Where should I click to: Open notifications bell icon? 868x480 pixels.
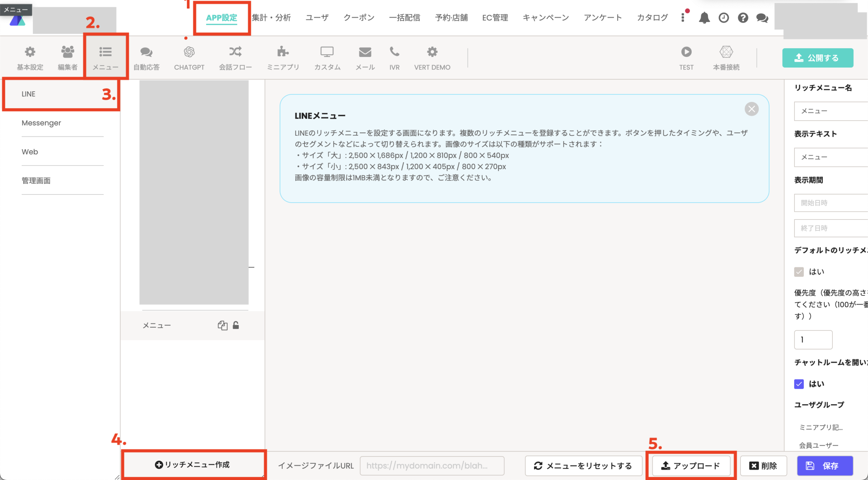[x=704, y=18]
